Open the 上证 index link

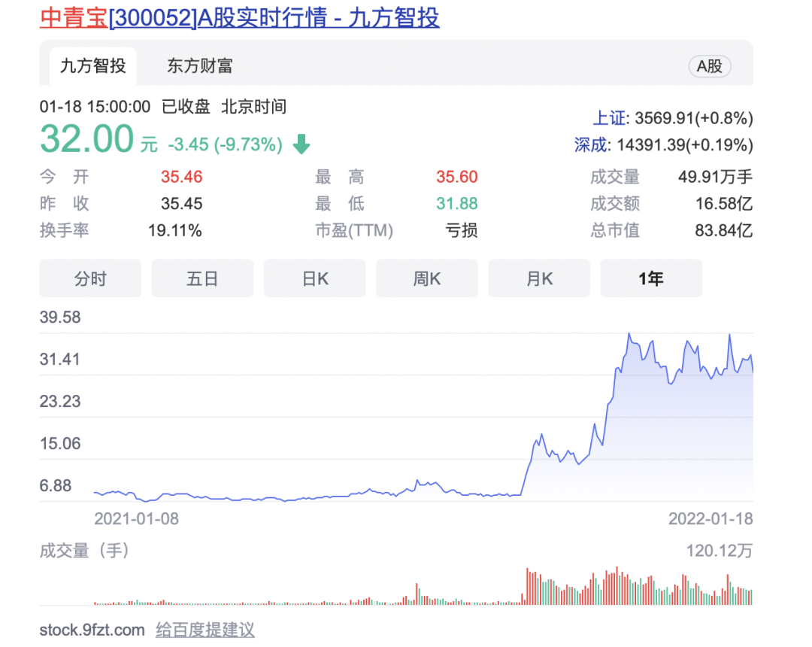tap(609, 118)
